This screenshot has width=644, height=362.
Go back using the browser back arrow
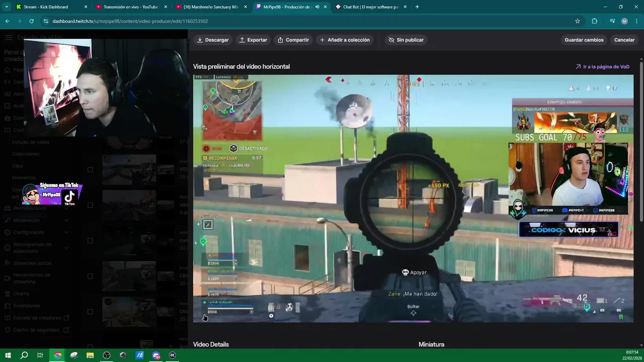point(8,21)
